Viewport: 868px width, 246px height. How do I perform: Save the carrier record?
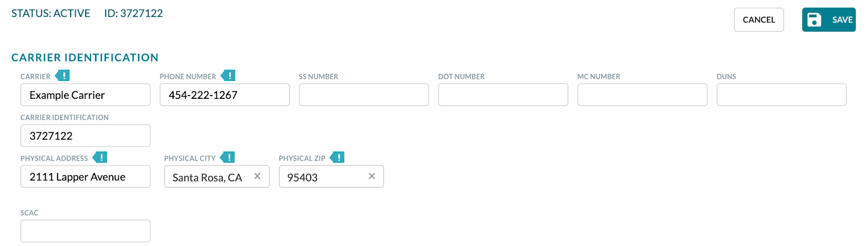[x=829, y=20]
